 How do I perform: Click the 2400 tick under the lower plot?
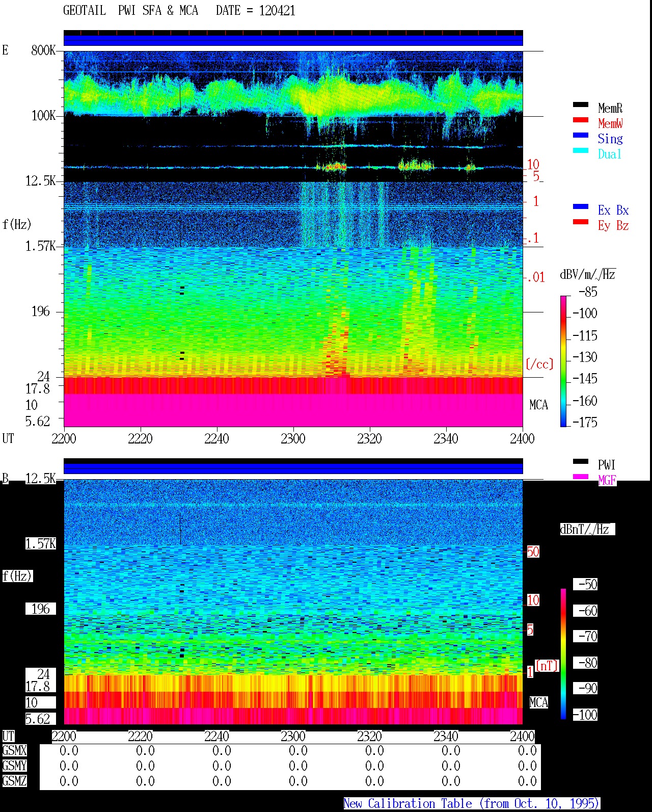coord(522,736)
